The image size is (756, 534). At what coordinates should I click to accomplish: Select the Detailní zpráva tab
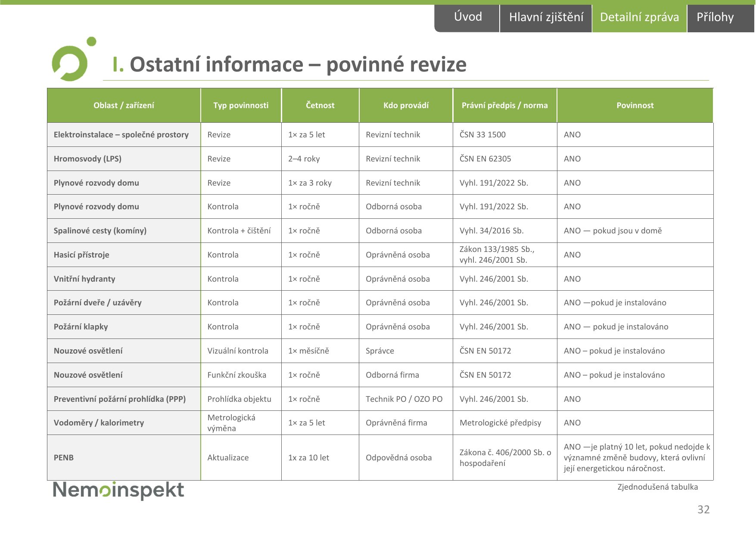click(x=639, y=18)
